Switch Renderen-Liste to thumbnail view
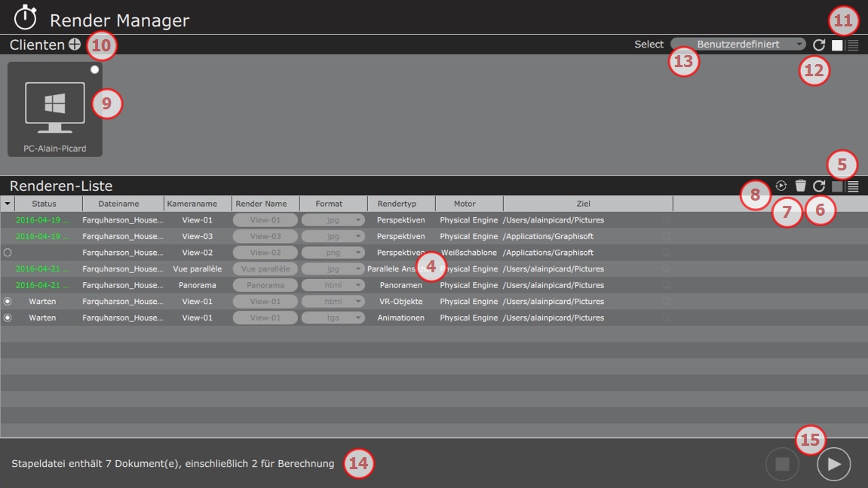 tap(837, 184)
